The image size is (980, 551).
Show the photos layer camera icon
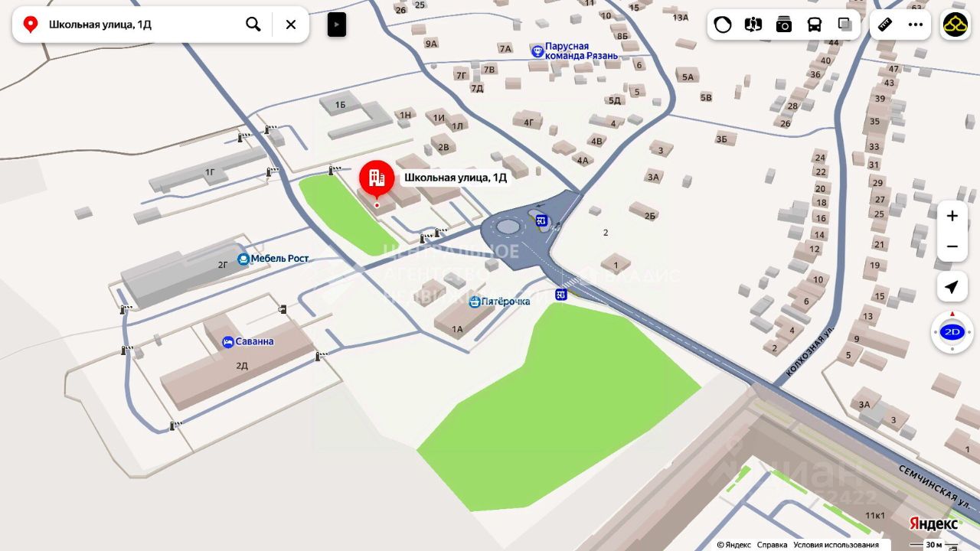[784, 24]
